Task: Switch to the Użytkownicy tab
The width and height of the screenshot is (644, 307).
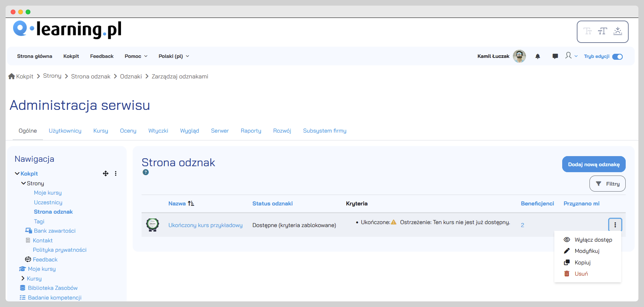Action: (65, 131)
